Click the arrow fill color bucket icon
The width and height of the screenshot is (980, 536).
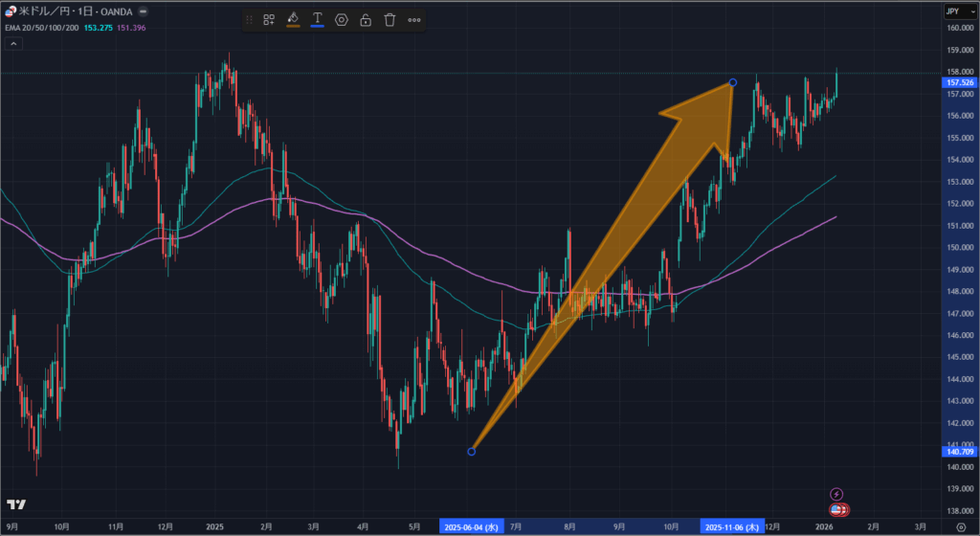pos(293,18)
